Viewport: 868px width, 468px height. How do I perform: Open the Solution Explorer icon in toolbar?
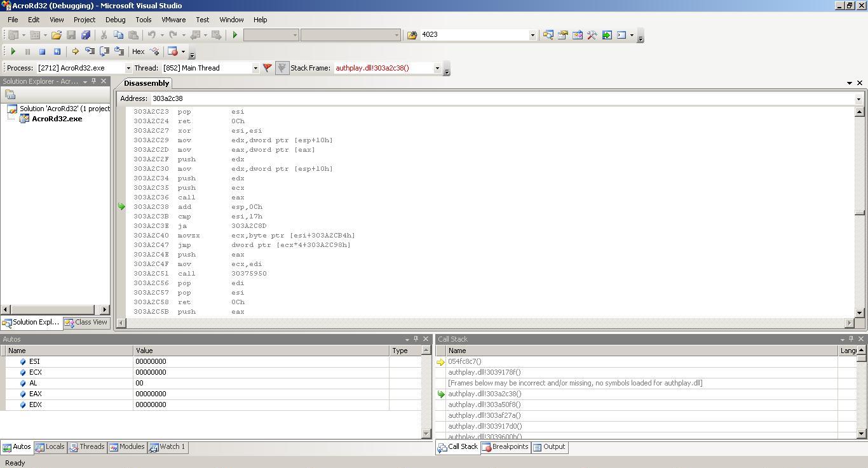[548, 35]
